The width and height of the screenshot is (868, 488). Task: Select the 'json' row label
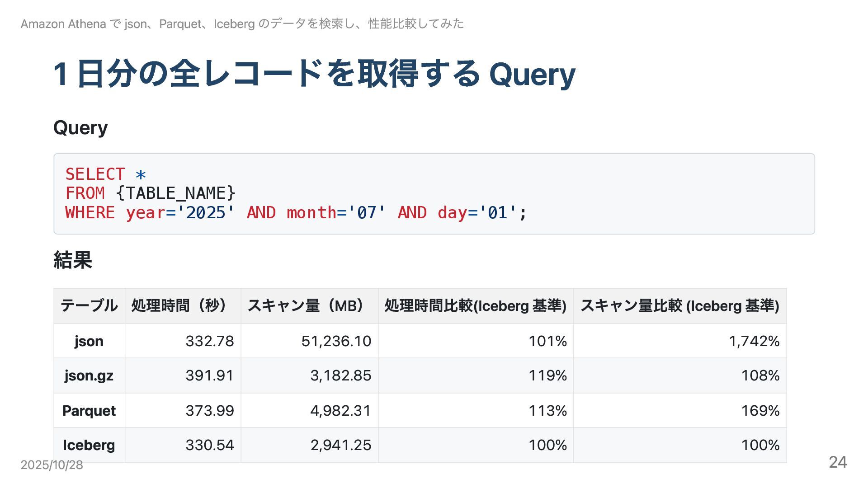(x=89, y=341)
